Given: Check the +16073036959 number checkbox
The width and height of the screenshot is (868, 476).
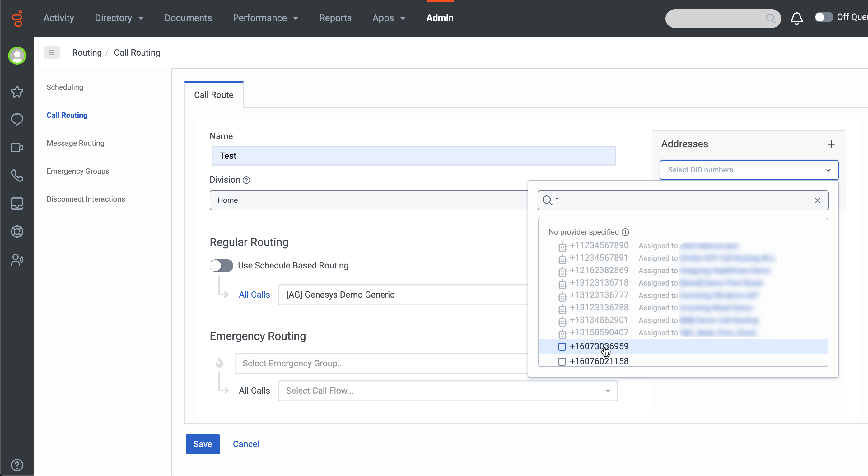Looking at the screenshot, I should coord(562,346).
